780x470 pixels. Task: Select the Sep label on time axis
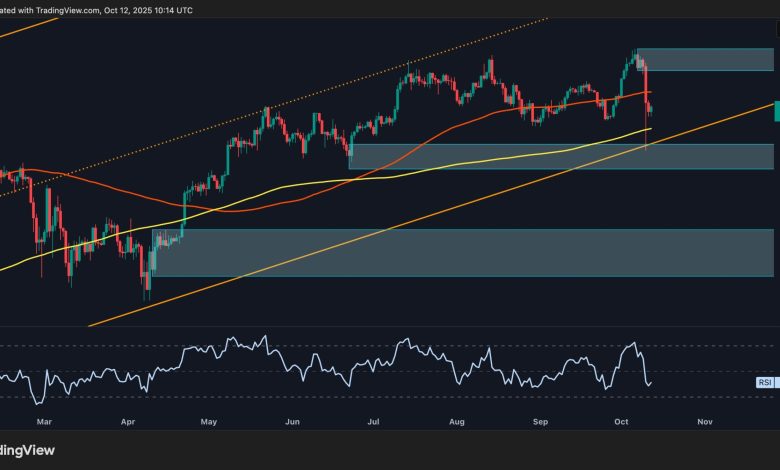pos(539,423)
